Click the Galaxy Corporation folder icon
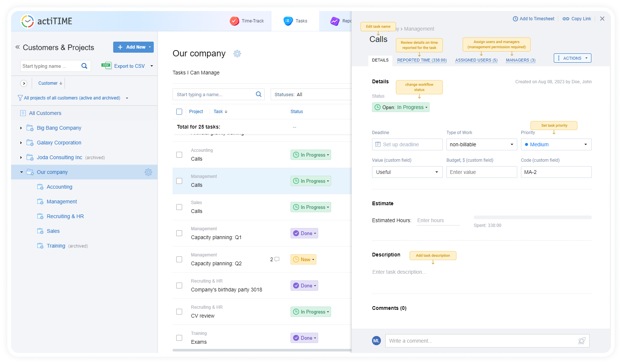The width and height of the screenshot is (622, 364). (x=30, y=143)
